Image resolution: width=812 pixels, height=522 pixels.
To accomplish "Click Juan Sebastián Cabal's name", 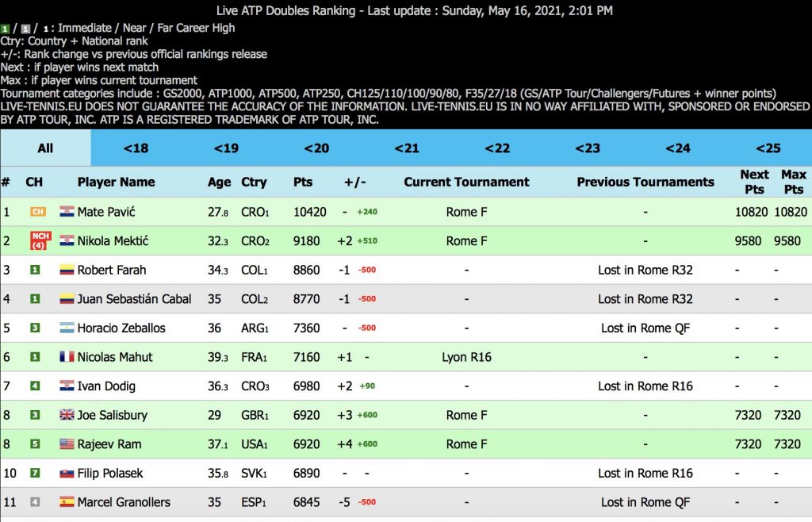I will coord(134,299).
